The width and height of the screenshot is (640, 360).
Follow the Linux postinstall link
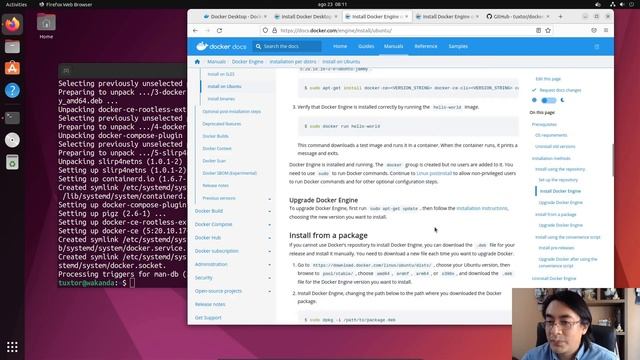(434, 173)
